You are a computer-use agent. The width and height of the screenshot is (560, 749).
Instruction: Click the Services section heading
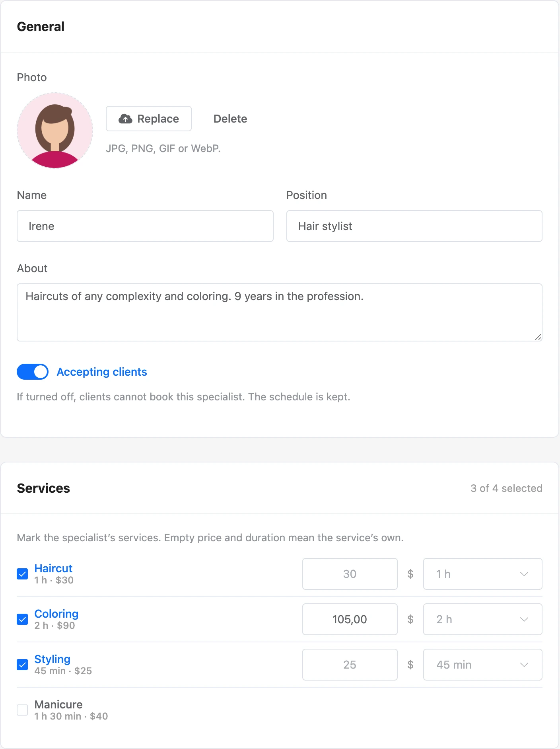43,488
